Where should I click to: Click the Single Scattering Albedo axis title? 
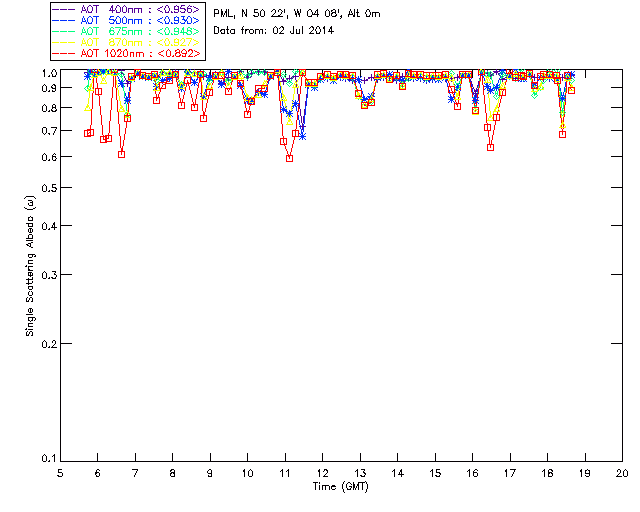click(x=30, y=266)
